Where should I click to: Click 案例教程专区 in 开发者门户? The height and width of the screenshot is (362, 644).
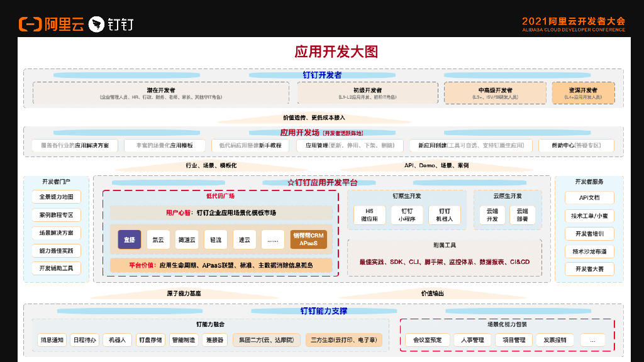(56, 215)
